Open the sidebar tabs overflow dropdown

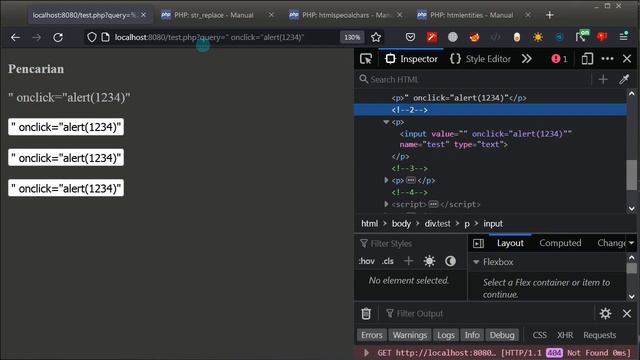[x=631, y=243]
